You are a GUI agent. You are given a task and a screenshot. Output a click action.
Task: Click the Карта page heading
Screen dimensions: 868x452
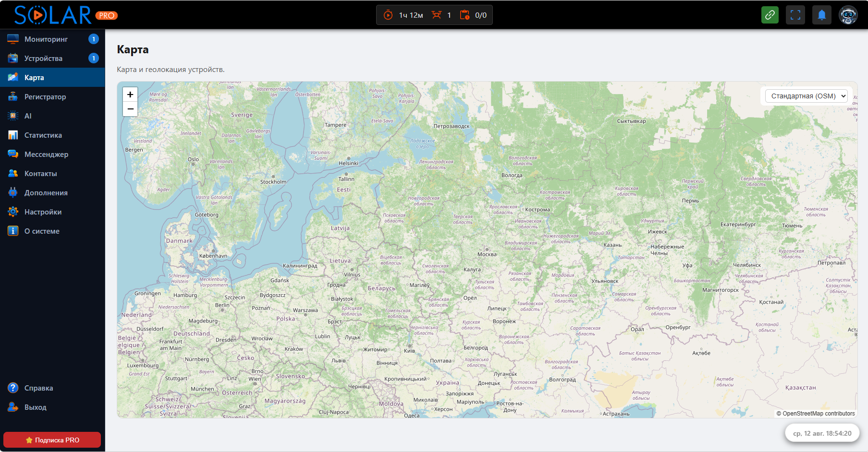coord(133,49)
